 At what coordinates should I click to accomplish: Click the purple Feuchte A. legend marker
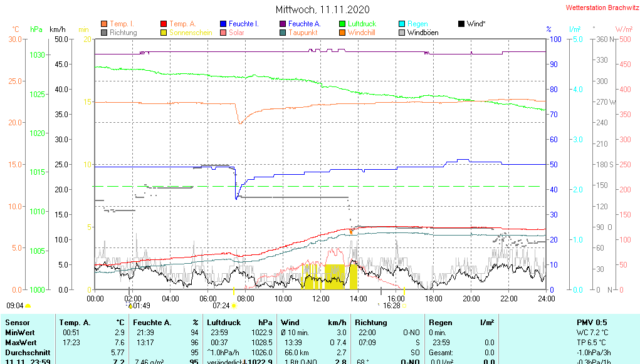[283, 24]
